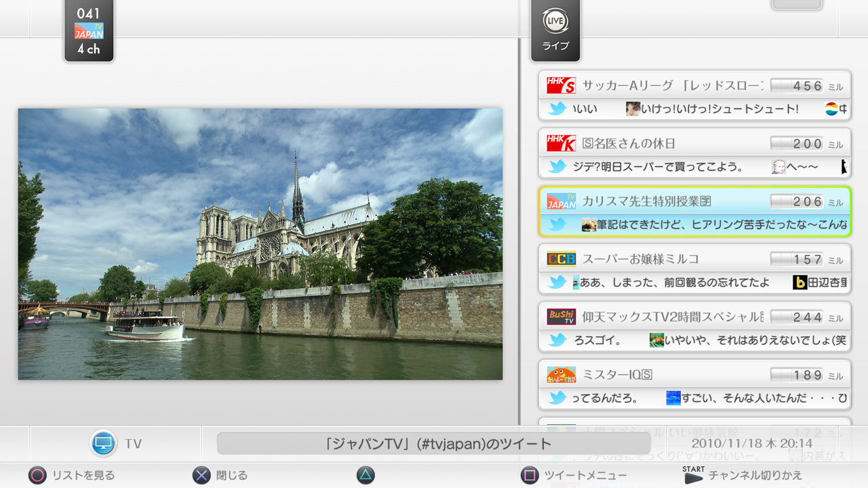
Task: Click the #tvjapan tweet title bar
Action: 433,444
